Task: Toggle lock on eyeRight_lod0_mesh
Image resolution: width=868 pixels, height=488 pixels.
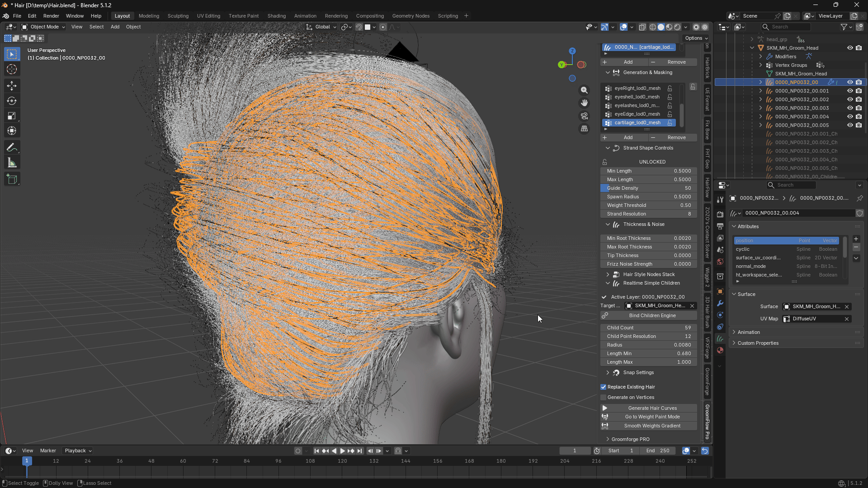Action: click(x=670, y=89)
